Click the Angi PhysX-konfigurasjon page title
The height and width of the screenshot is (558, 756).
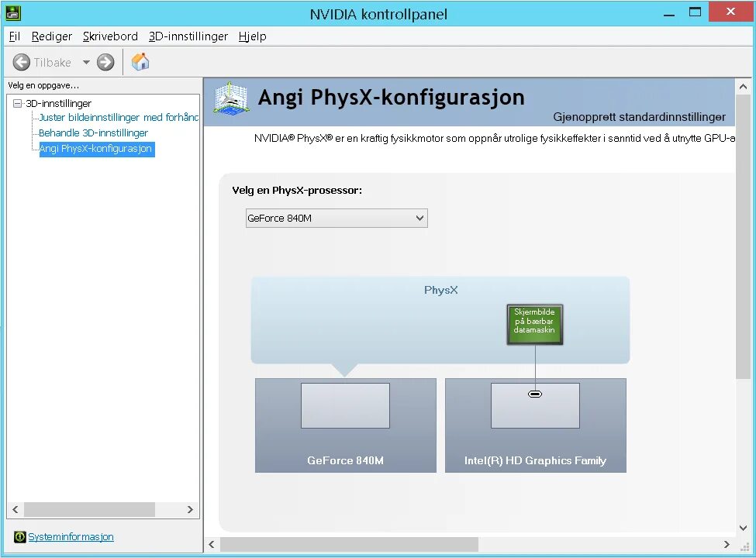click(x=391, y=97)
